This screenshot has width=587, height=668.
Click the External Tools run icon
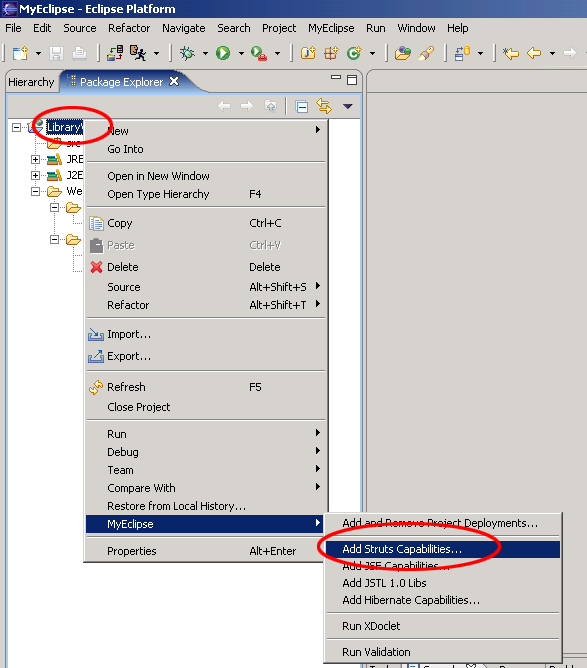point(259,53)
